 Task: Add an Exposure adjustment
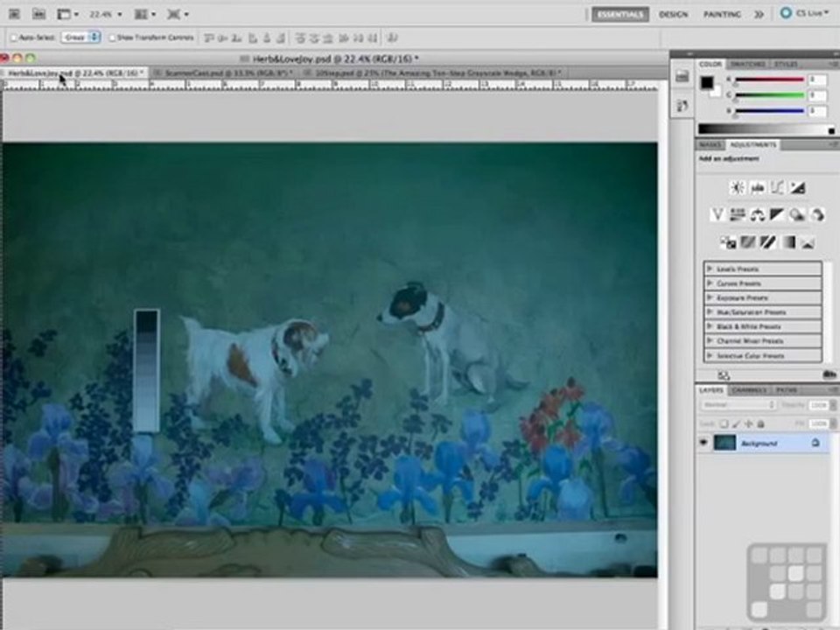(x=797, y=187)
